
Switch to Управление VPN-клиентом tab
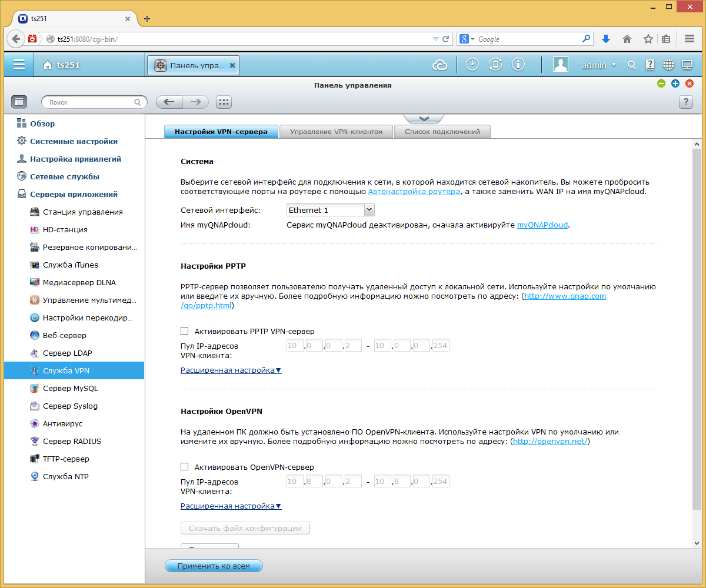tap(336, 132)
